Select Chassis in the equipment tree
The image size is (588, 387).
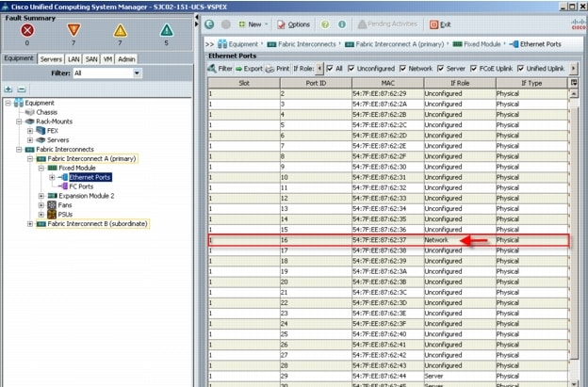pyautogui.click(x=46, y=112)
